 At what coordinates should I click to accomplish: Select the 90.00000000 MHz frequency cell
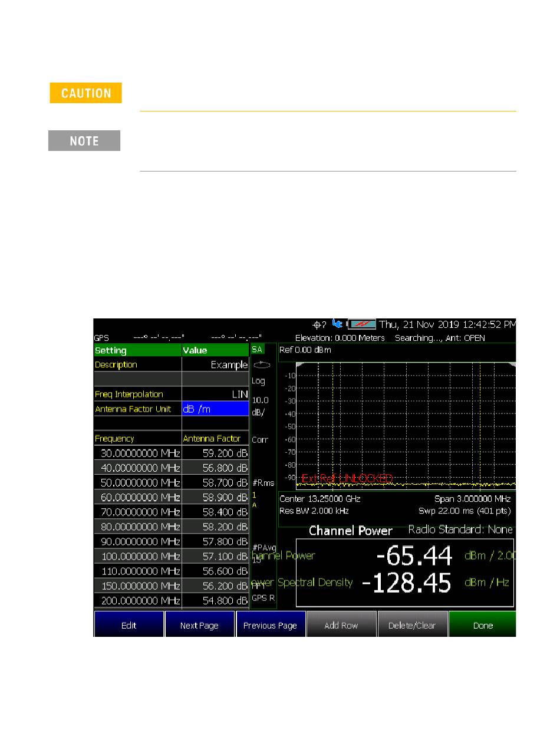(138, 541)
